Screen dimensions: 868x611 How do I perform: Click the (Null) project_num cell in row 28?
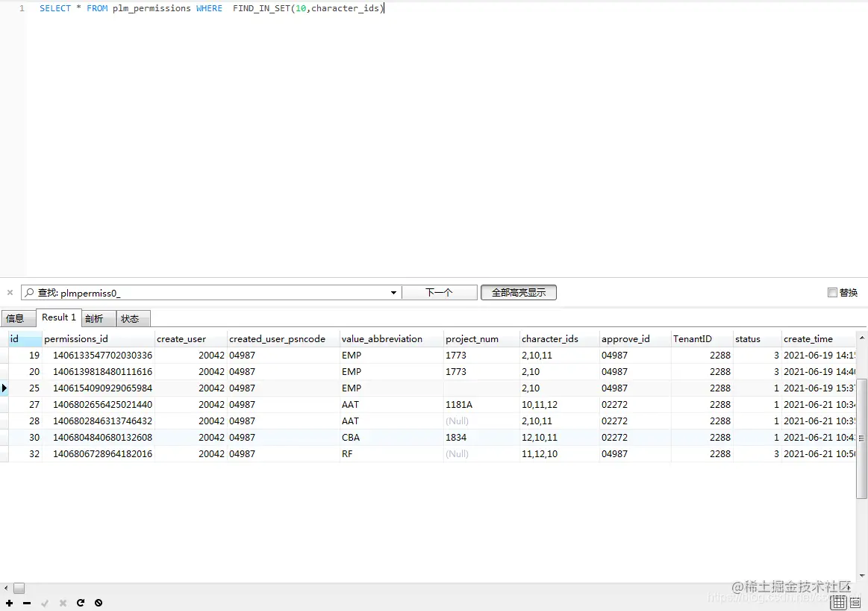point(482,421)
